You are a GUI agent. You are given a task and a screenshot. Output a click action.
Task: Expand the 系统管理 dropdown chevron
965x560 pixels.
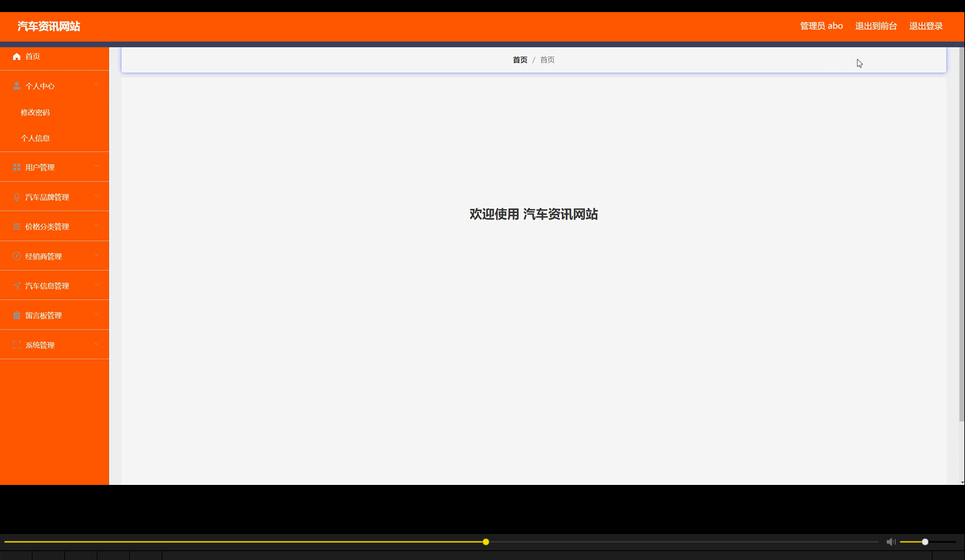[96, 344]
